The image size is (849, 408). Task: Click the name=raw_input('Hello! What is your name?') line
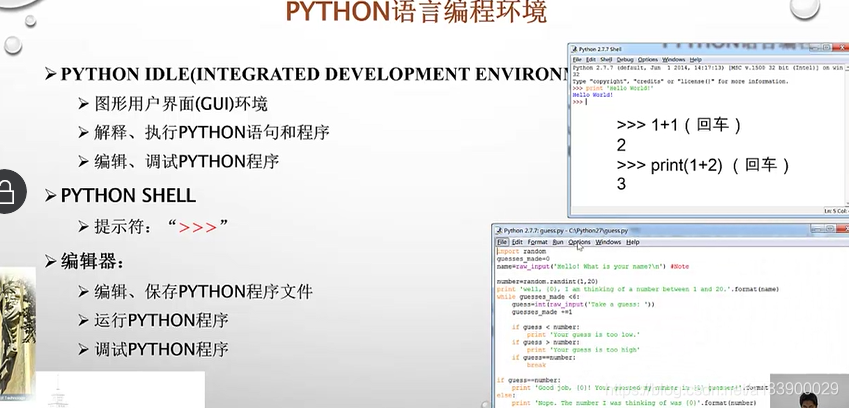coord(592,267)
